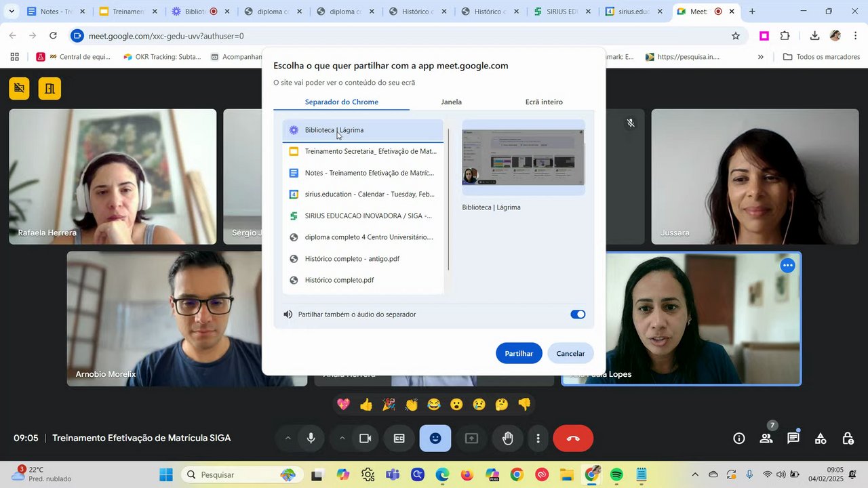Reload the page in Chrome
Screen dimensions: 868x488
[53, 36]
